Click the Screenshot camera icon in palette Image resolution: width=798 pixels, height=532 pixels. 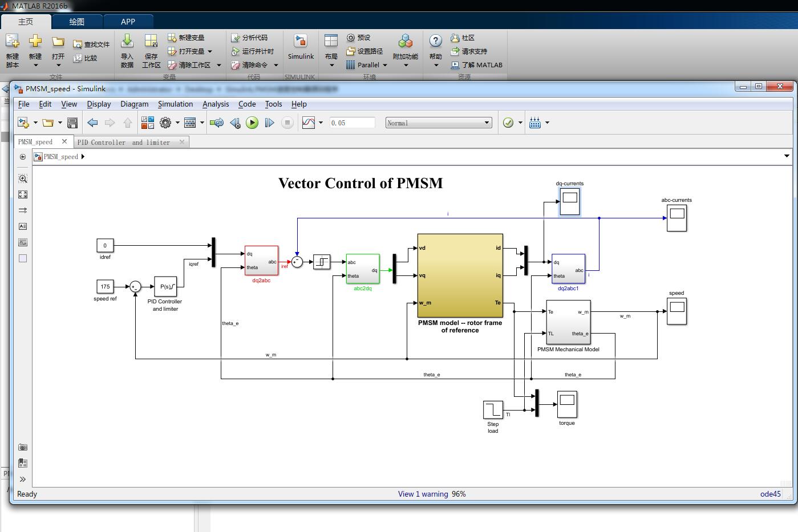23,447
